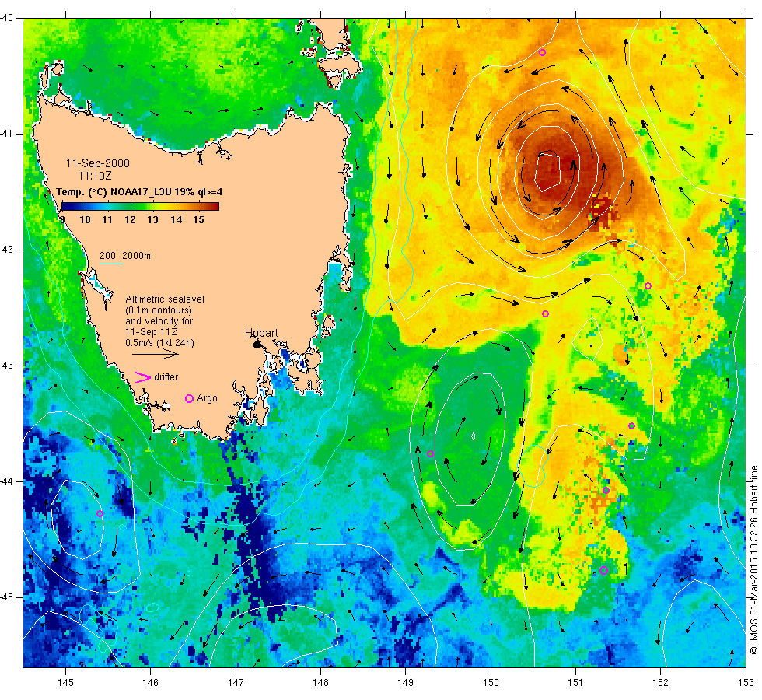Click the small center contour of cold eddy

point(474,436)
